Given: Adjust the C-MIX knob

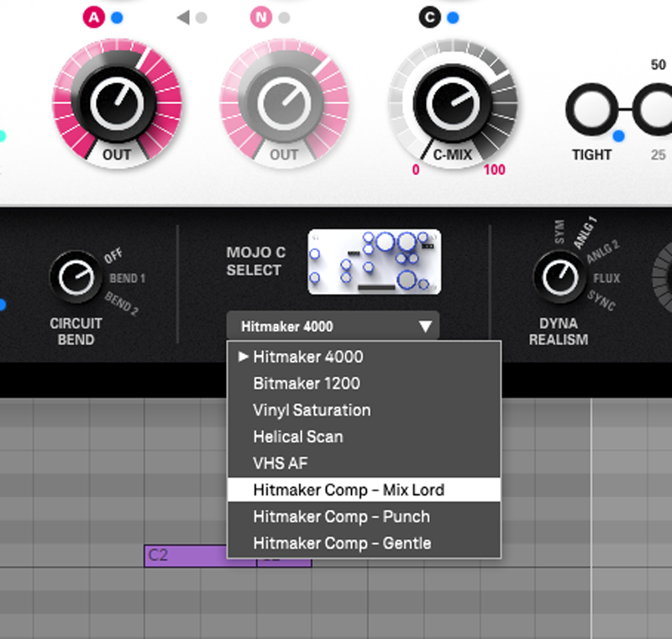Looking at the screenshot, I should [x=453, y=103].
